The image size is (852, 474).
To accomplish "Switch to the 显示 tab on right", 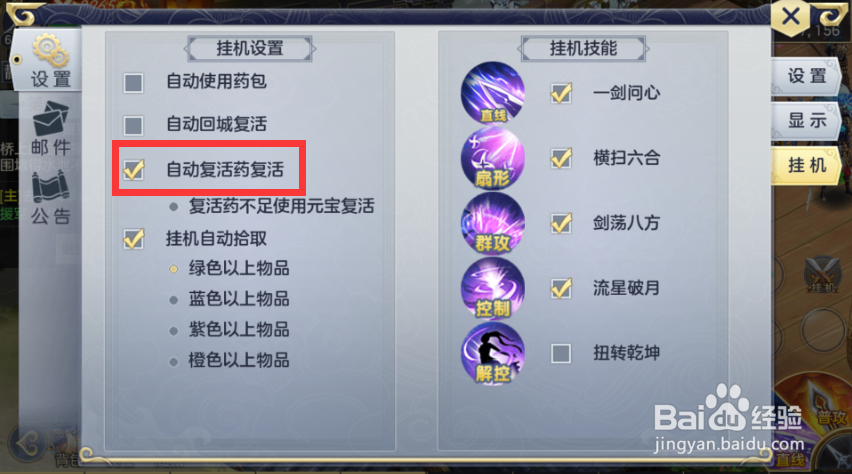I will click(x=806, y=121).
